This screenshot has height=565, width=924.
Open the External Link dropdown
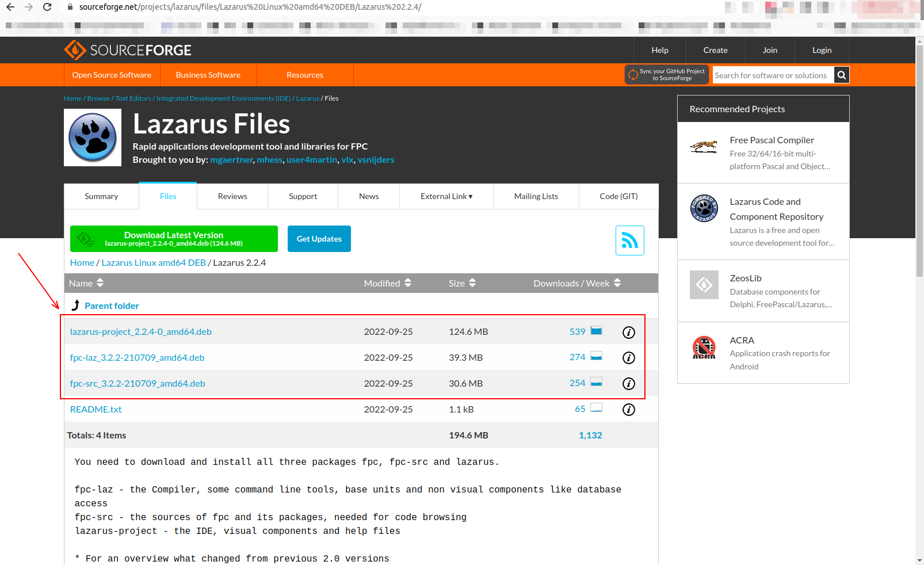coord(446,196)
